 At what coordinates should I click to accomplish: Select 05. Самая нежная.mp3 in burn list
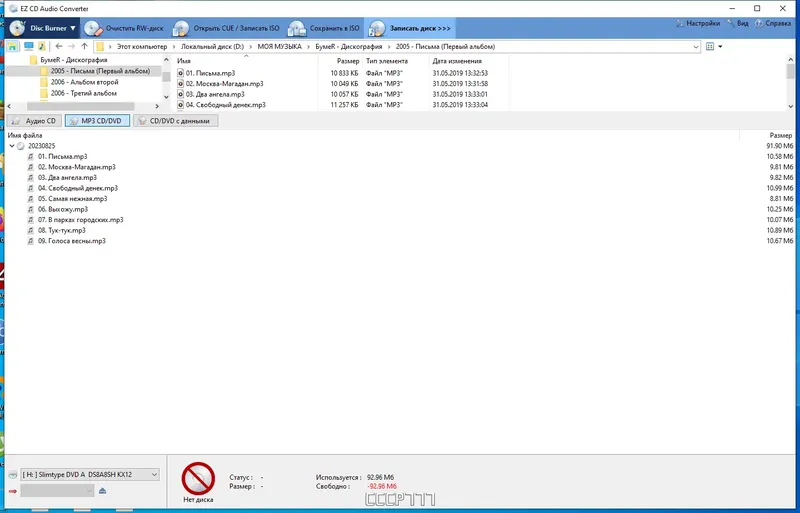(x=72, y=199)
